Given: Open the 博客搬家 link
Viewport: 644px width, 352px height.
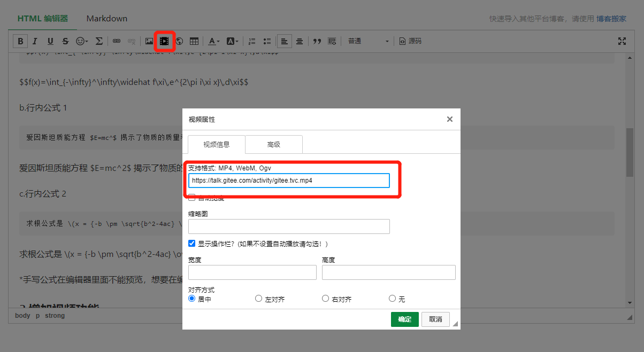Looking at the screenshot, I should (x=611, y=18).
